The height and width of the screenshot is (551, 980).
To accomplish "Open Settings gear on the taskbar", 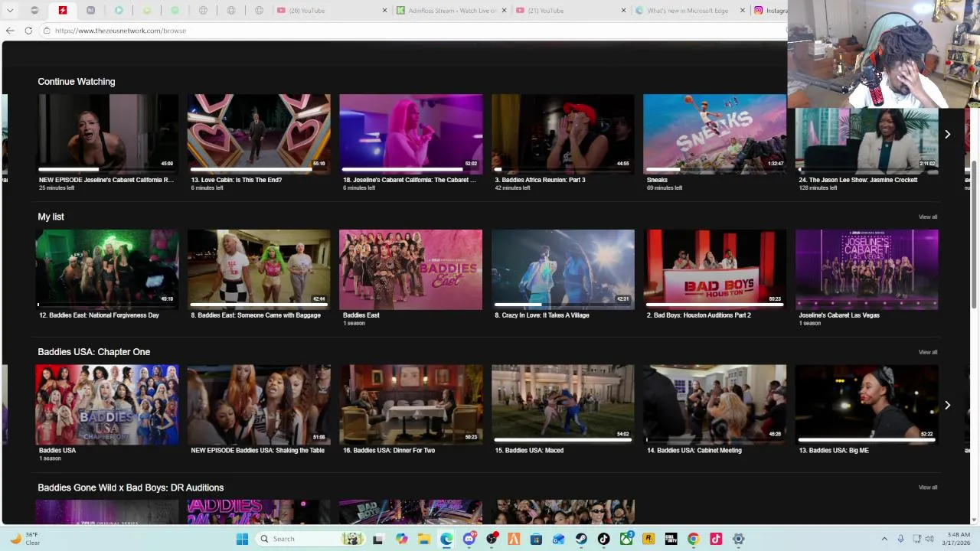I will pyautogui.click(x=738, y=539).
